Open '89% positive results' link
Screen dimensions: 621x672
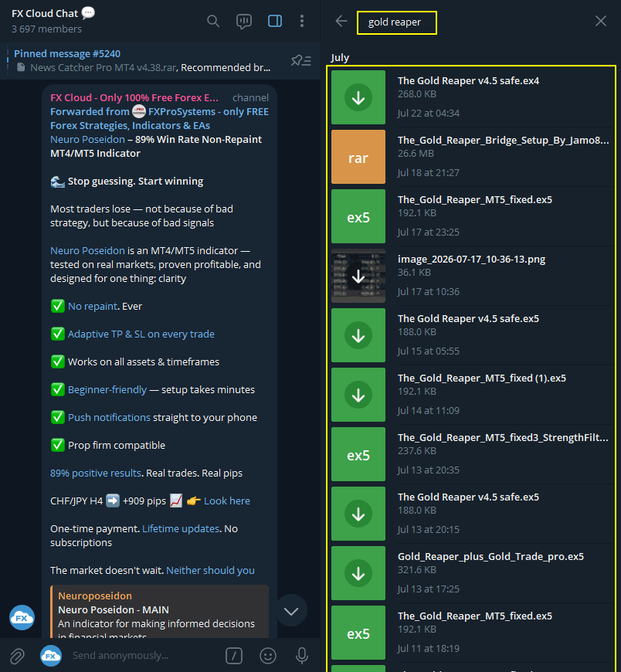[96, 473]
